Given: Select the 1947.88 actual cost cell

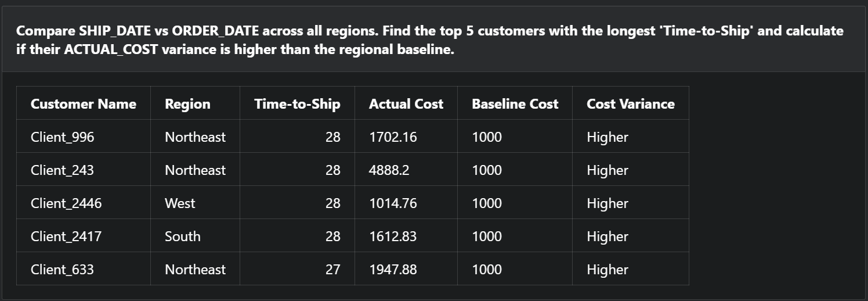Looking at the screenshot, I should click(393, 270).
